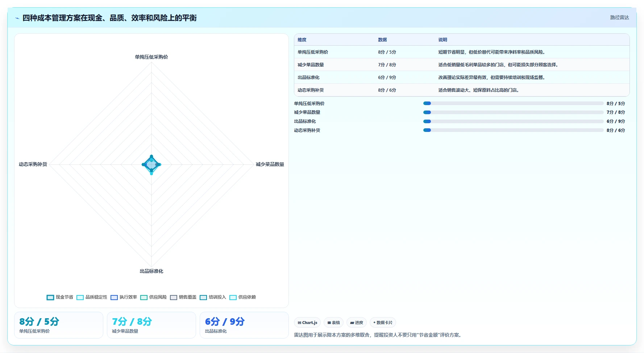Click the radar right axis label 减少菜品数量
The height and width of the screenshot is (353, 644).
point(270,165)
